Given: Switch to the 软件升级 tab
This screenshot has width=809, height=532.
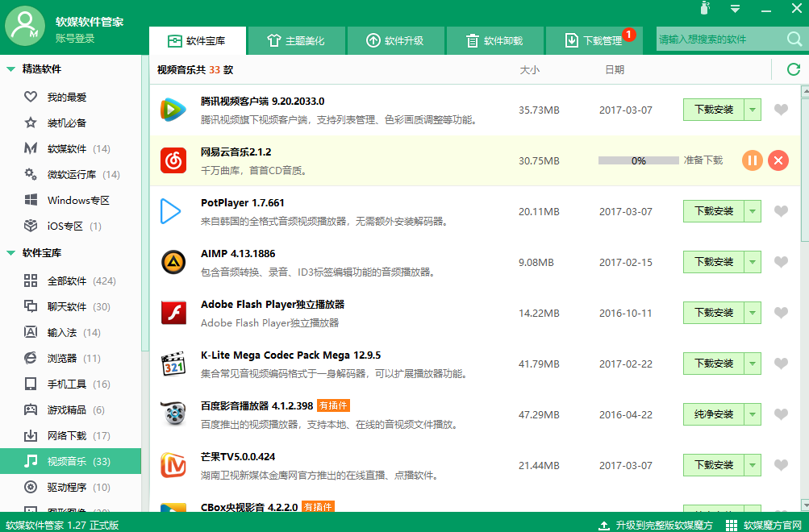Looking at the screenshot, I should 395,40.
